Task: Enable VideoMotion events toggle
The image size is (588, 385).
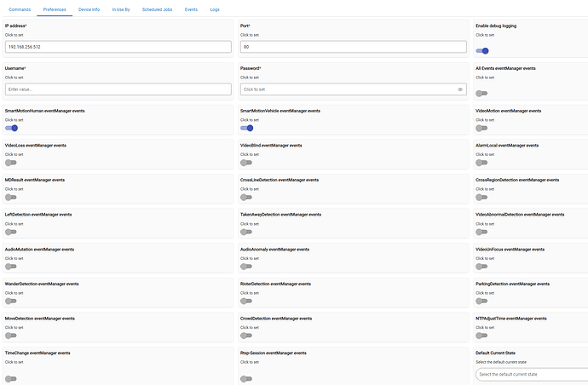Action: pyautogui.click(x=482, y=129)
